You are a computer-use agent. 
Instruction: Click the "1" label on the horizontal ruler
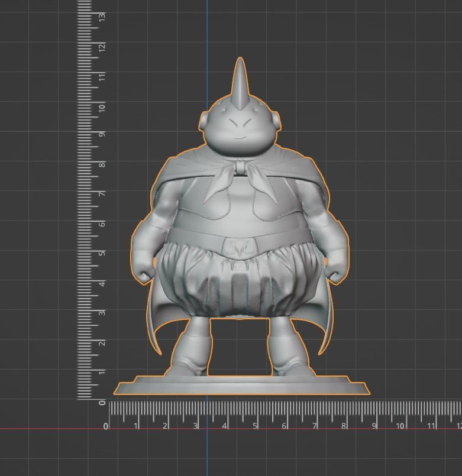tap(136, 426)
